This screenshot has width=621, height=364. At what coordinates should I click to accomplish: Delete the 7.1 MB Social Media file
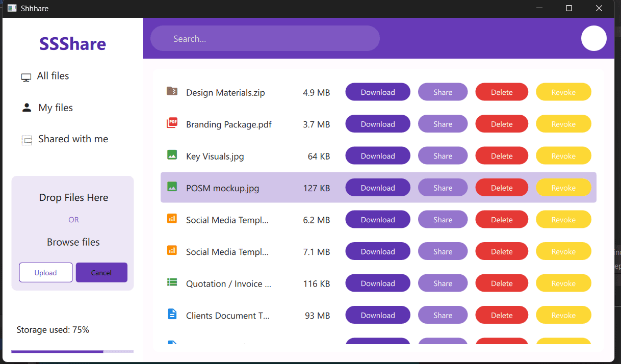click(x=502, y=251)
